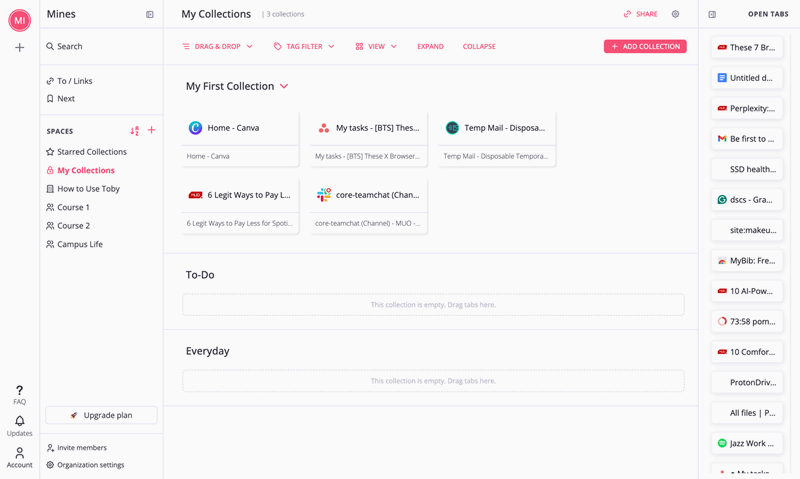Screen dimensions: 800x479
Task: Click the Share link button
Action: click(640, 14)
